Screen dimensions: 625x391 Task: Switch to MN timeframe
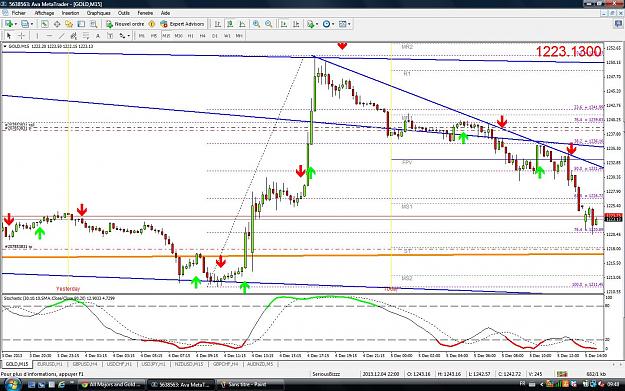[239, 36]
